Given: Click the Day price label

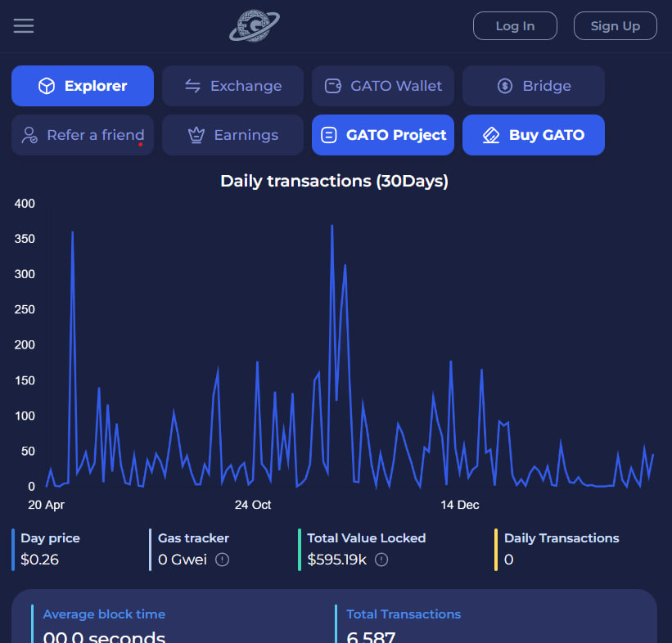Looking at the screenshot, I should click(50, 538).
